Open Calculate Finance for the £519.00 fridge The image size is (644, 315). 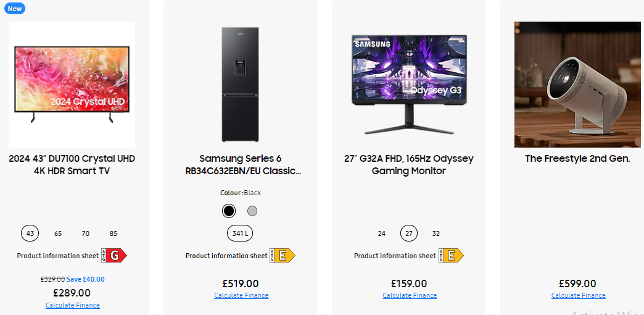[241, 295]
